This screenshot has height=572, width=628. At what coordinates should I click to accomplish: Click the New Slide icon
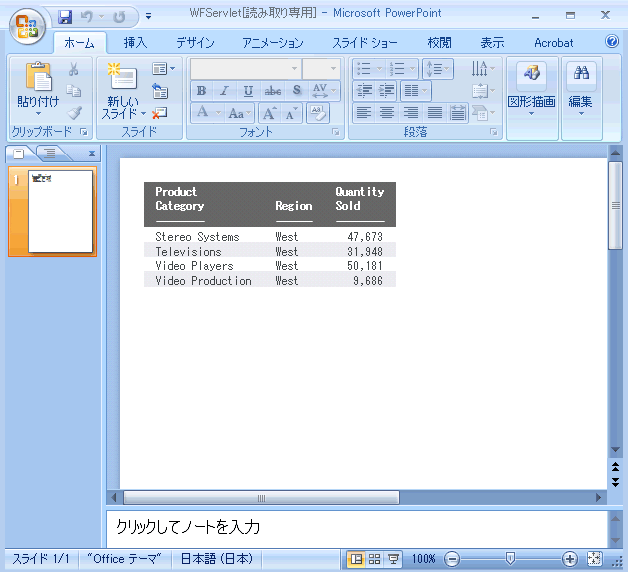(123, 77)
